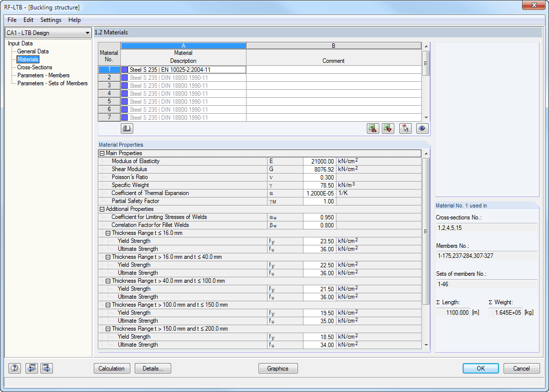The height and width of the screenshot is (392, 549).
Task: Click the Excel export icon with red arrow
Action: point(373,129)
